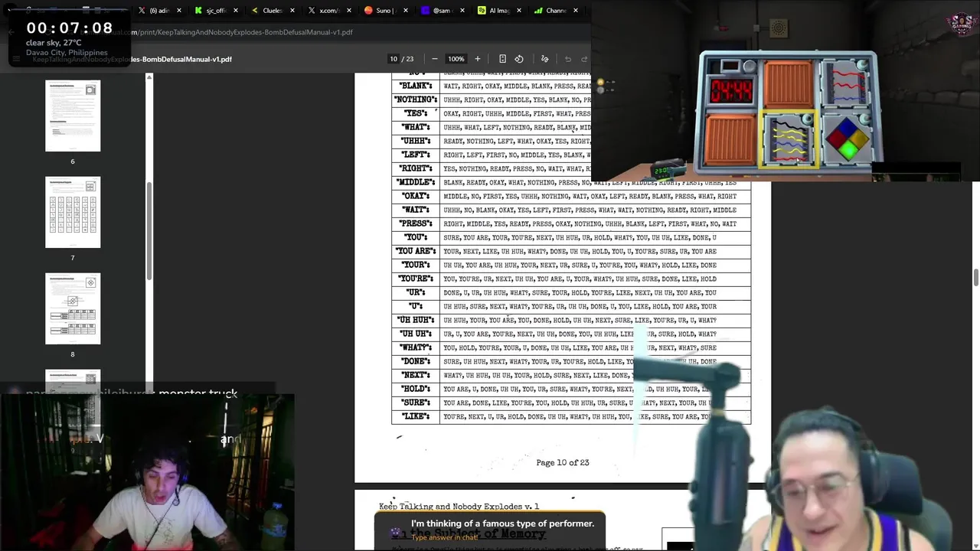Click the "YES": row label
Image resolution: width=980 pixels, height=551 pixels.
point(416,113)
